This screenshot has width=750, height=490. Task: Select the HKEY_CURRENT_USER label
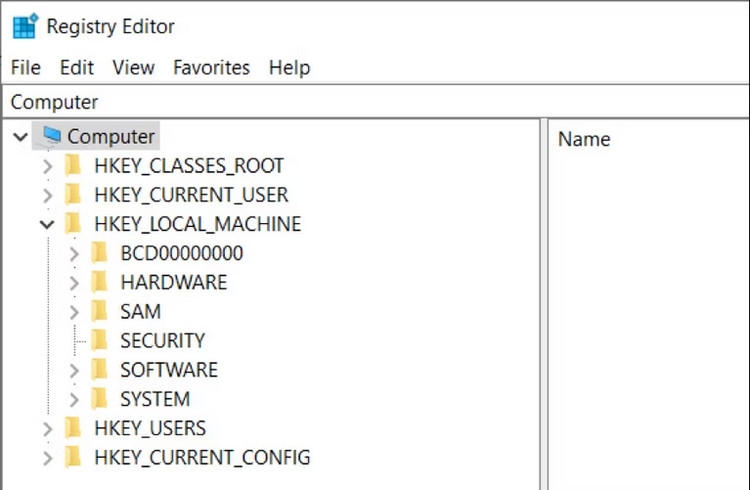191,195
